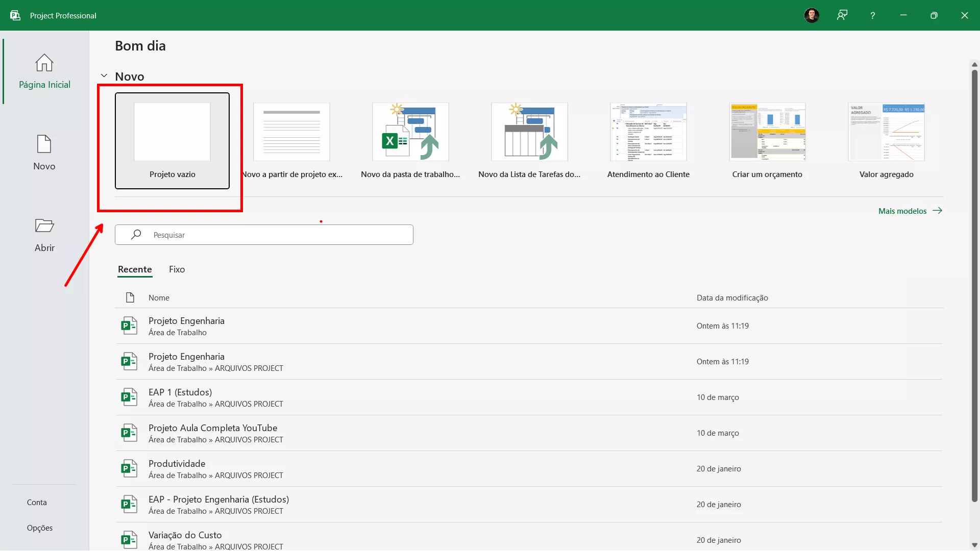Click the search magnifier icon
This screenshot has width=980, height=551.
point(136,235)
